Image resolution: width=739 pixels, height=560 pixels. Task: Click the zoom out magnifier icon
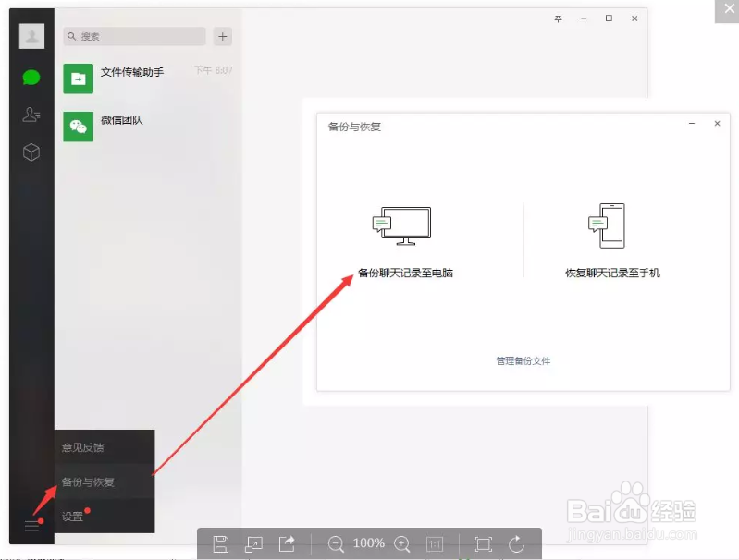336,544
